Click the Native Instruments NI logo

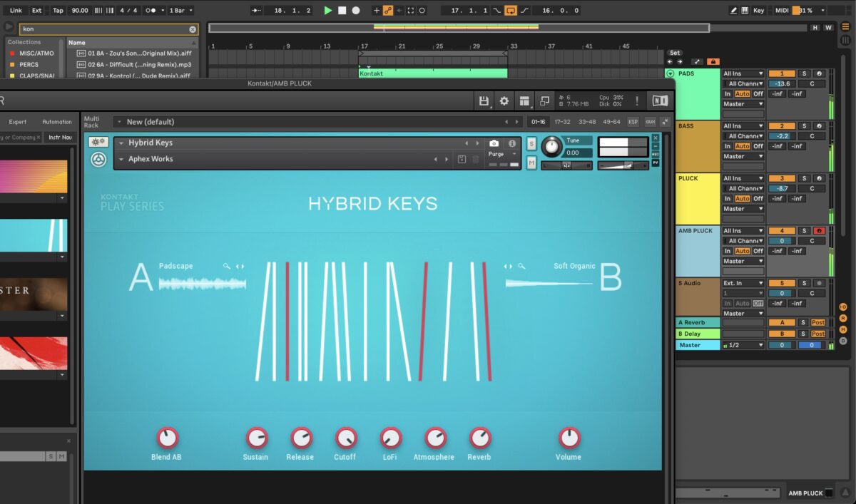pos(660,101)
